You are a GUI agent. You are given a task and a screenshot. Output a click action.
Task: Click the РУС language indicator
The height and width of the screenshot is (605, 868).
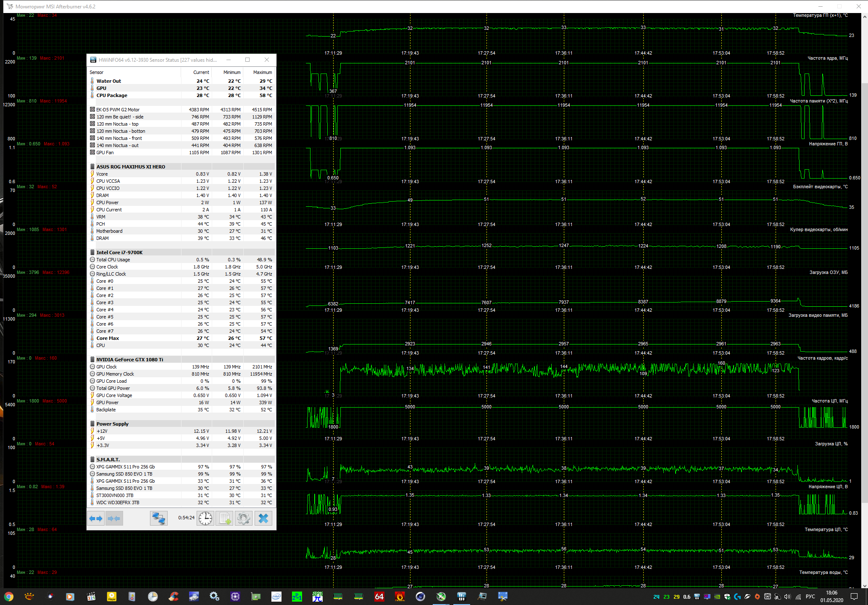810,597
